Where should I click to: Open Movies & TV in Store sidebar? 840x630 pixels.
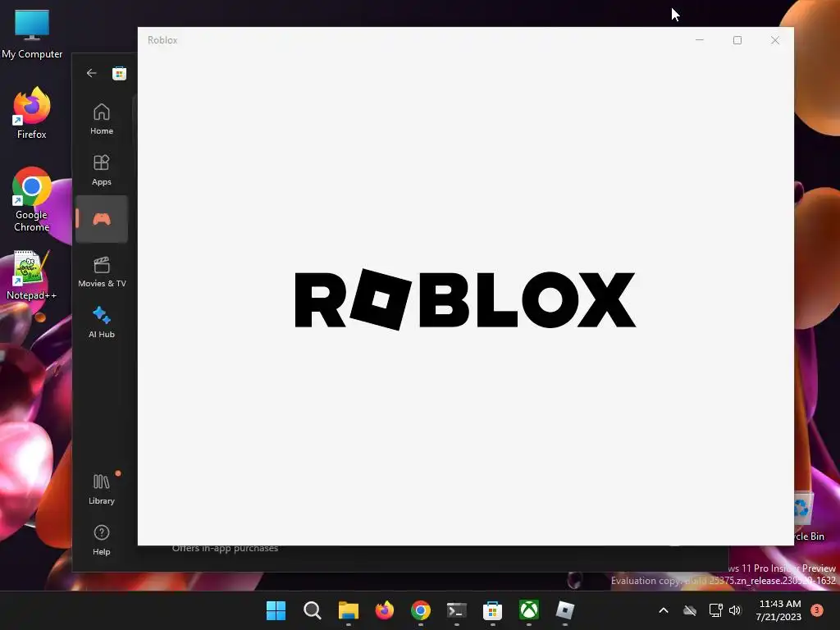coord(101,272)
